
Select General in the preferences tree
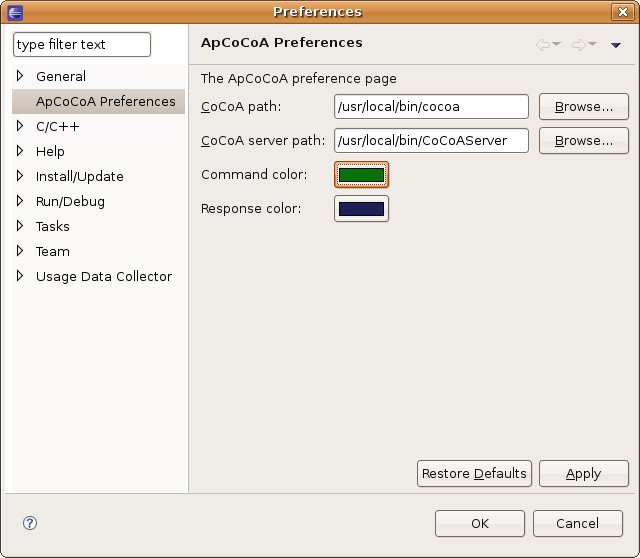click(x=61, y=76)
